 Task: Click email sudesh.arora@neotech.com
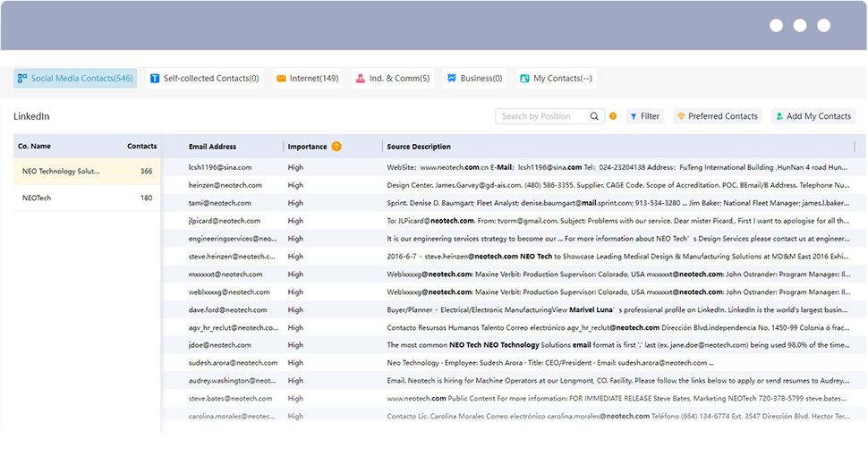click(x=233, y=363)
